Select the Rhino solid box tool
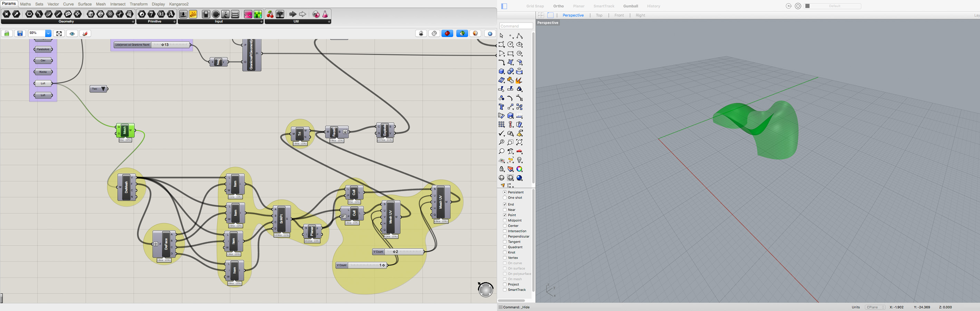Screen dimensions: 980x311 [x=502, y=71]
